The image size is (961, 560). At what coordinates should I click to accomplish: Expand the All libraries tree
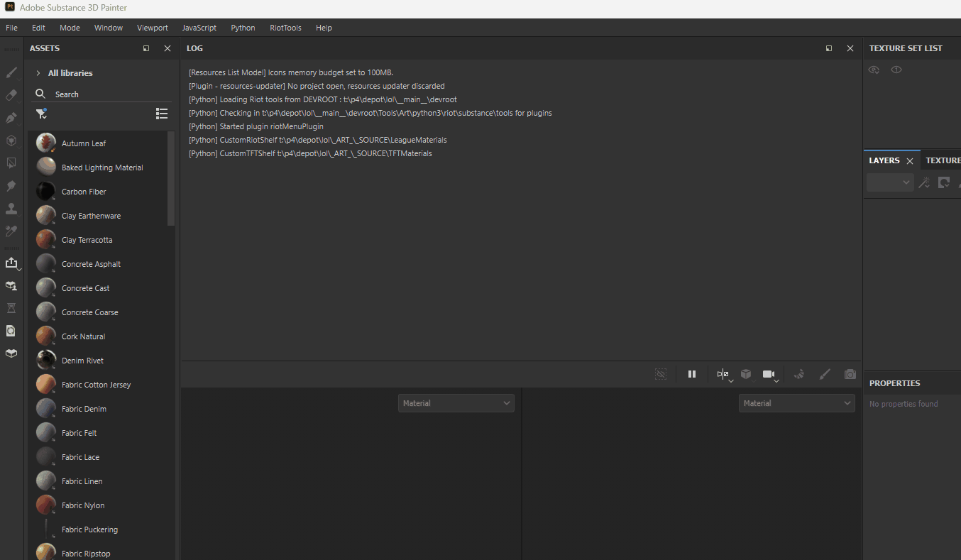[x=38, y=73]
